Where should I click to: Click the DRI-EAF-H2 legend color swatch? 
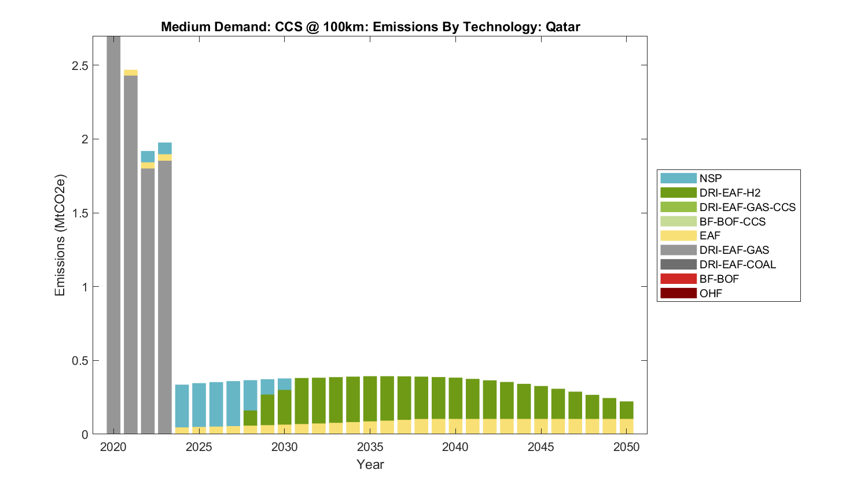tap(678, 193)
